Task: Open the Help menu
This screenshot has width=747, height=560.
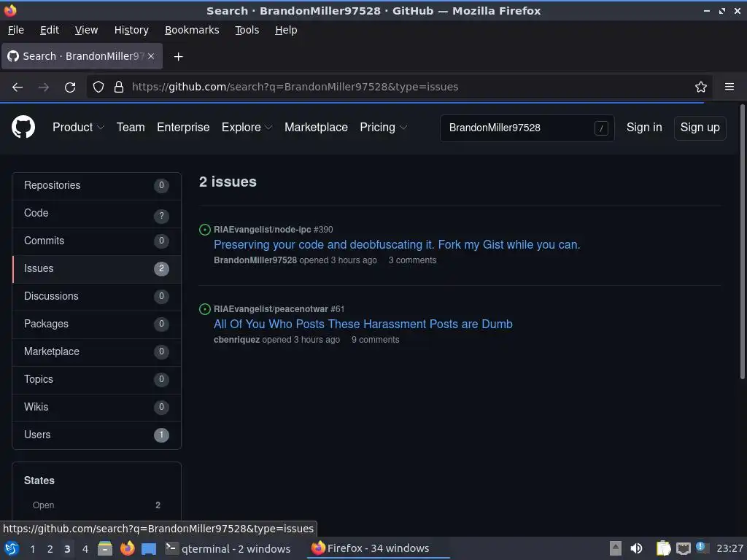Action: point(286,30)
